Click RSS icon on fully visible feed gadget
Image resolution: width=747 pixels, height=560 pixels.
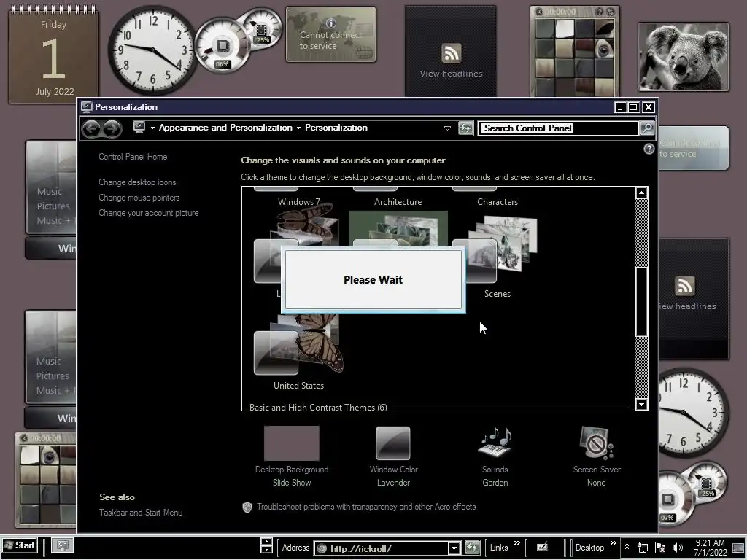pos(451,53)
